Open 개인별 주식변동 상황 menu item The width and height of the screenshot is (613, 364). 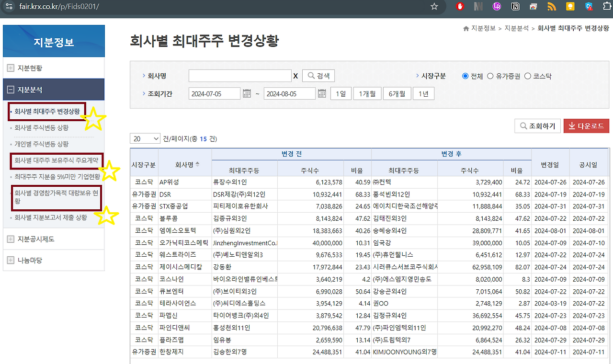pos(41,144)
